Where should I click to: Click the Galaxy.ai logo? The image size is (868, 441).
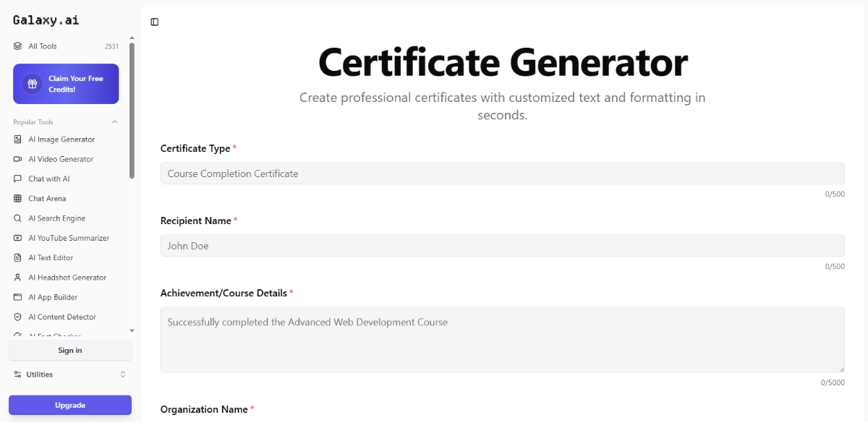[46, 21]
